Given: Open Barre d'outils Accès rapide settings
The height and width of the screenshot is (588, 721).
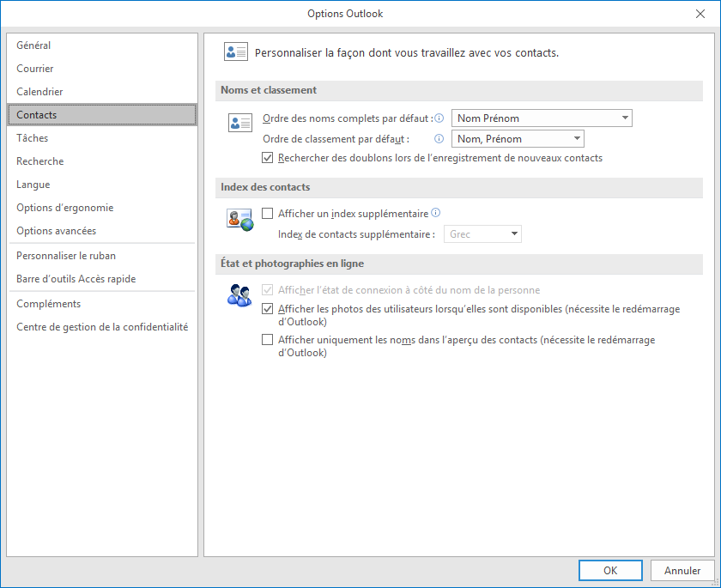Looking at the screenshot, I should pyautogui.click(x=102, y=279).
